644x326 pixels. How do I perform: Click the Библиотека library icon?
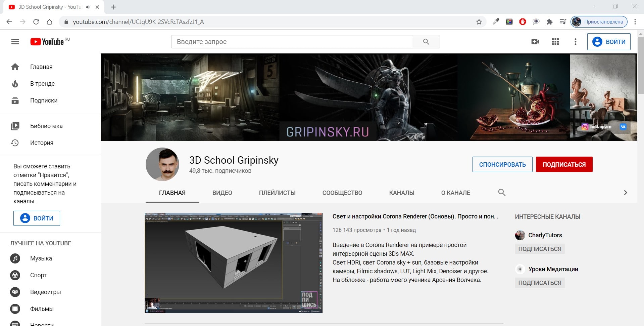point(15,126)
